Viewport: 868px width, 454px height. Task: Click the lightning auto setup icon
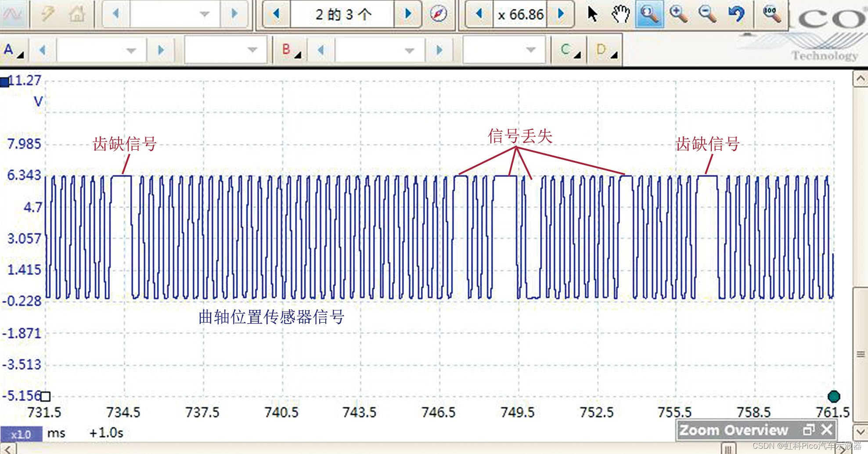[47, 14]
